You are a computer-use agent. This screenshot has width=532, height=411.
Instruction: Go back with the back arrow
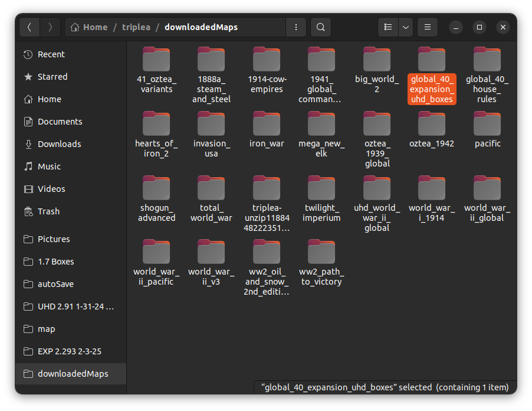point(29,27)
